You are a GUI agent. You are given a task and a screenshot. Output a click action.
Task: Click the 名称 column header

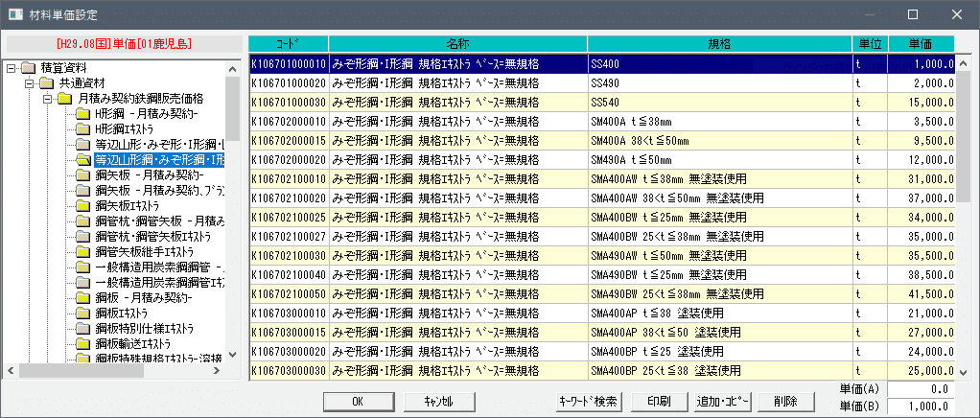(x=457, y=43)
